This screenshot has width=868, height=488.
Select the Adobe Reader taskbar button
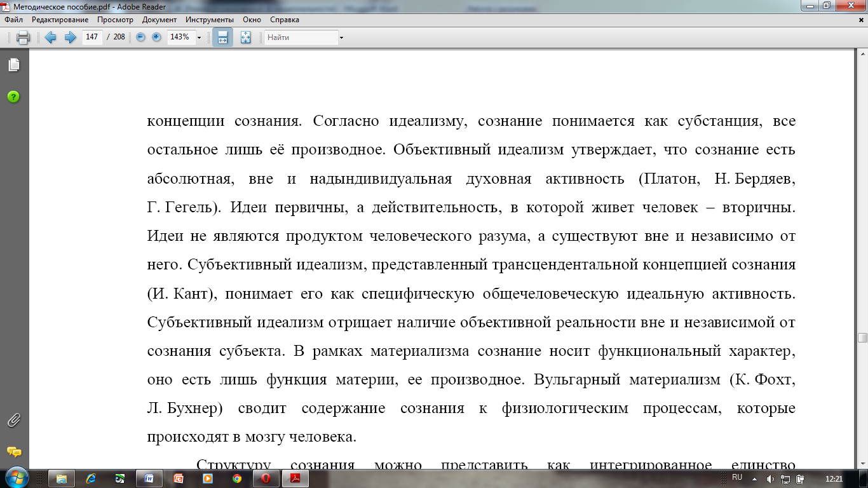(x=295, y=478)
